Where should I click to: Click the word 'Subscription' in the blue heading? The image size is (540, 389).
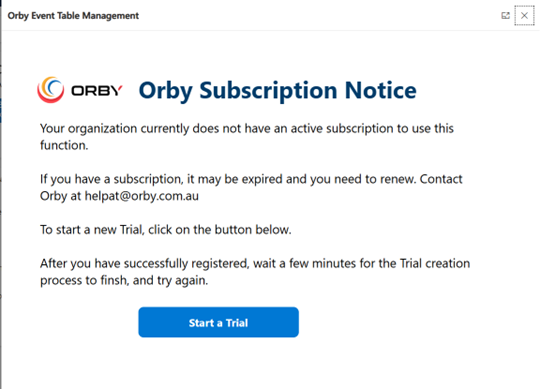tap(268, 91)
